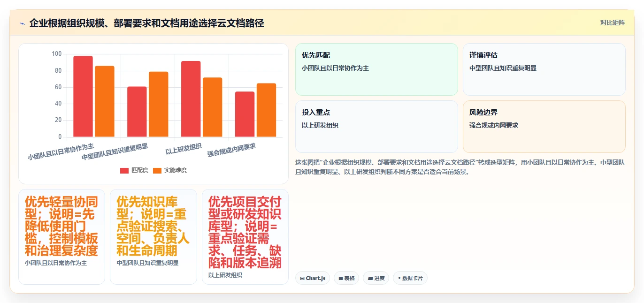Open the 谨慎评估 matrix card
Screen dimensions: 644x303
click(x=544, y=69)
